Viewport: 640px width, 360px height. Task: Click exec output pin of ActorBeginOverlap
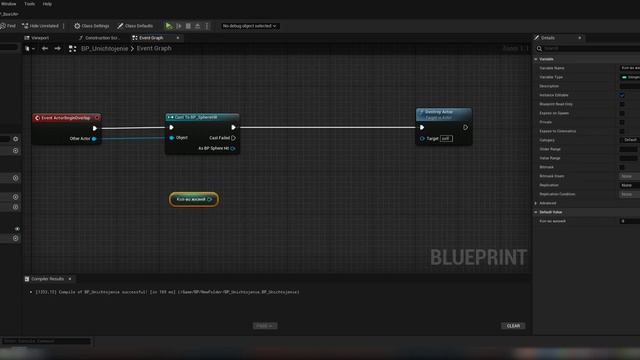click(x=95, y=128)
